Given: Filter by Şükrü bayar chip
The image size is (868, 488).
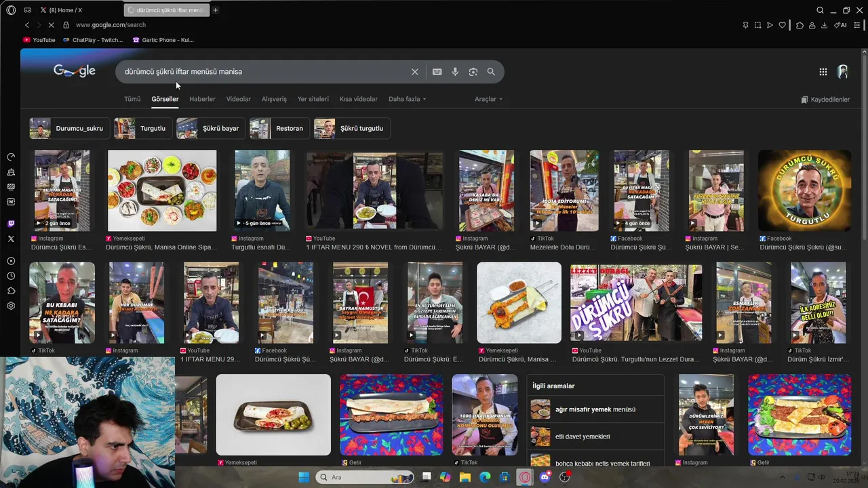Looking at the screenshot, I should point(211,128).
